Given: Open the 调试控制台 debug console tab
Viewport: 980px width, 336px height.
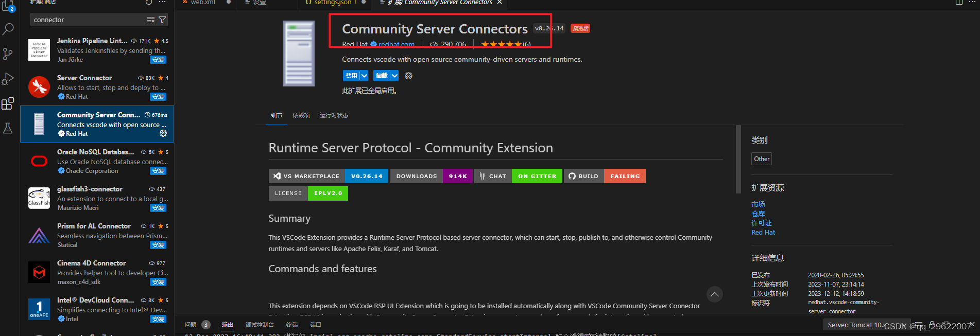Looking at the screenshot, I should [260, 325].
